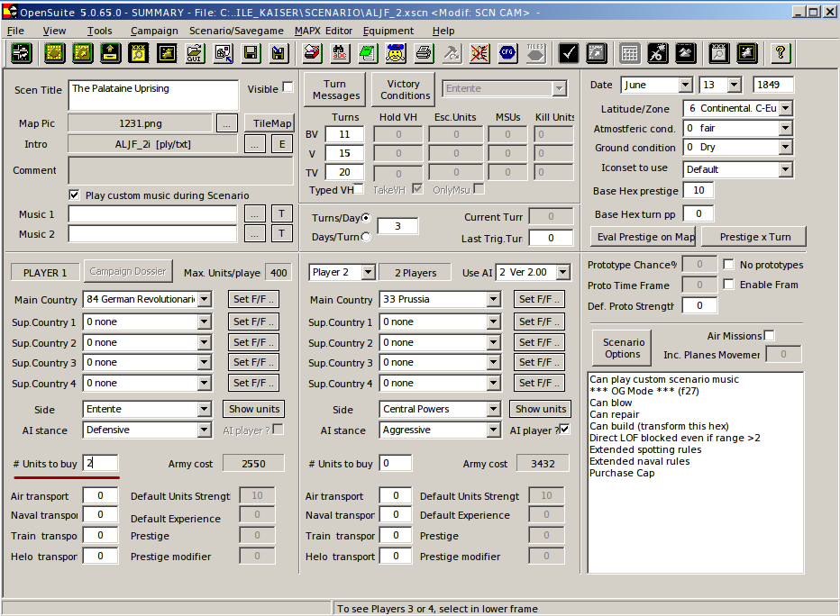Expand the Latitude/Zone dropdown
This screenshot has width=840, height=616.
click(x=785, y=108)
